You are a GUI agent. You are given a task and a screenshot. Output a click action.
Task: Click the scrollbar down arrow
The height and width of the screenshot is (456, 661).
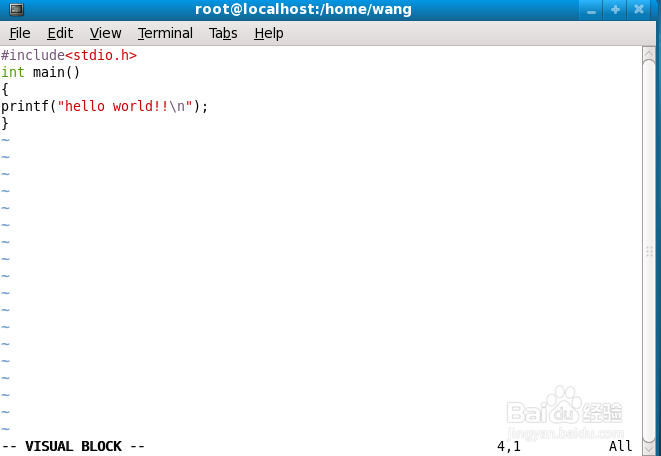(x=649, y=448)
